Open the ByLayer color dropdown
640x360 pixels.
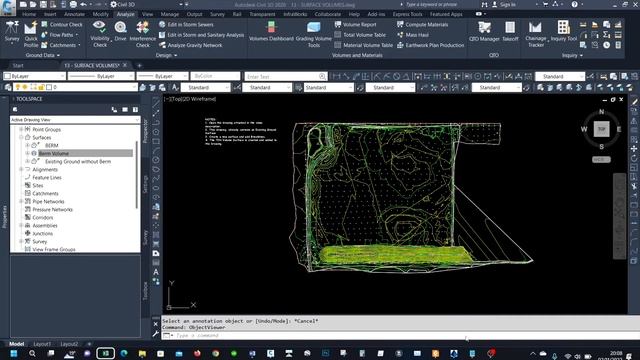[34, 76]
